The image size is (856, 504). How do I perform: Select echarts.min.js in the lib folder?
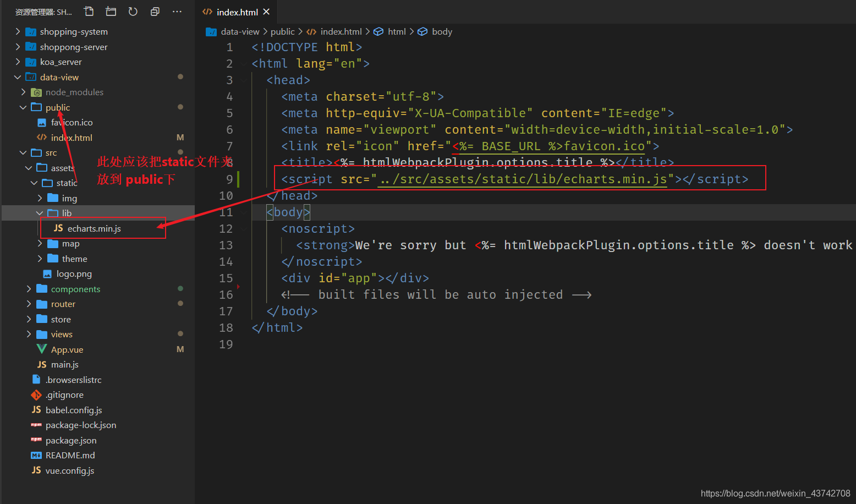click(94, 228)
